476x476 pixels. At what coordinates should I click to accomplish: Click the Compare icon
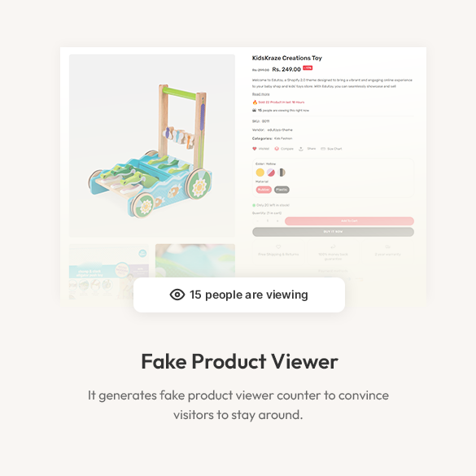(277, 149)
